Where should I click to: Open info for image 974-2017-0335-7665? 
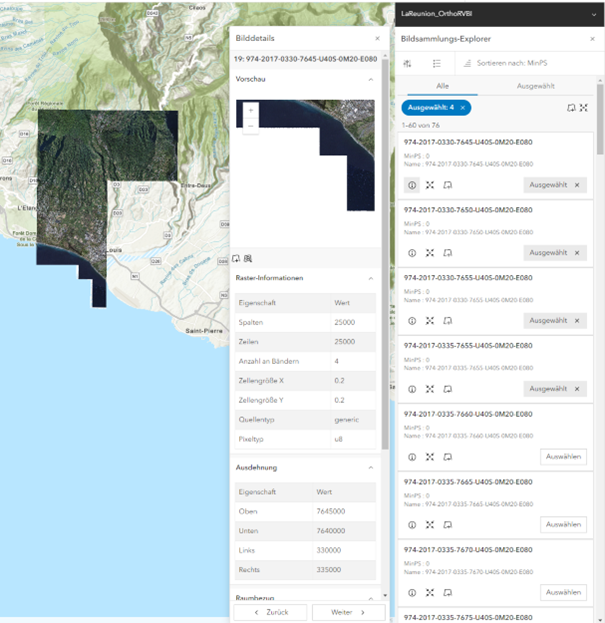[x=412, y=525]
